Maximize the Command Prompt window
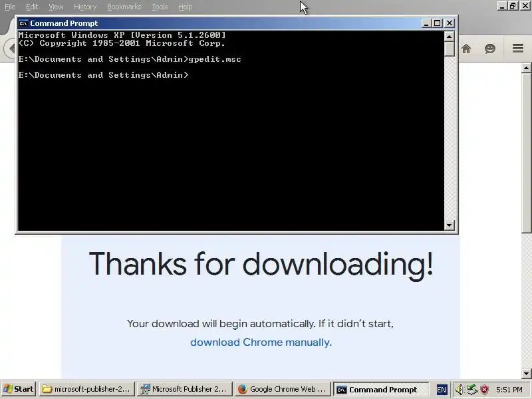Image resolution: width=532 pixels, height=399 pixels. tap(438, 23)
